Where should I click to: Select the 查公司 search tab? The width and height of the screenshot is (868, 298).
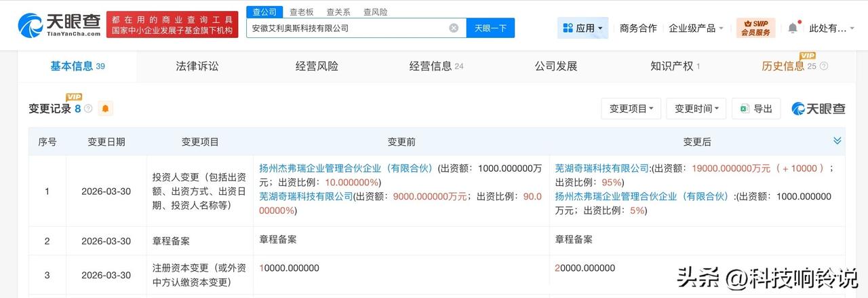coord(263,12)
